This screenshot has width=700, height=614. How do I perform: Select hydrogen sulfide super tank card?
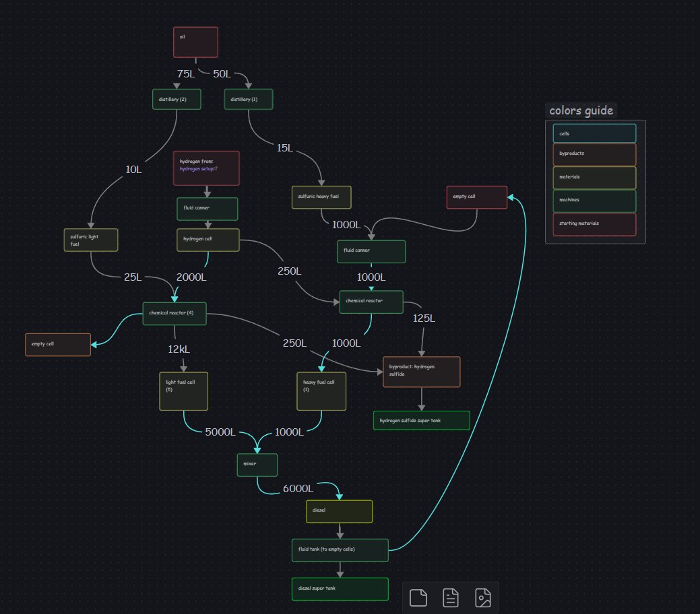point(422,420)
